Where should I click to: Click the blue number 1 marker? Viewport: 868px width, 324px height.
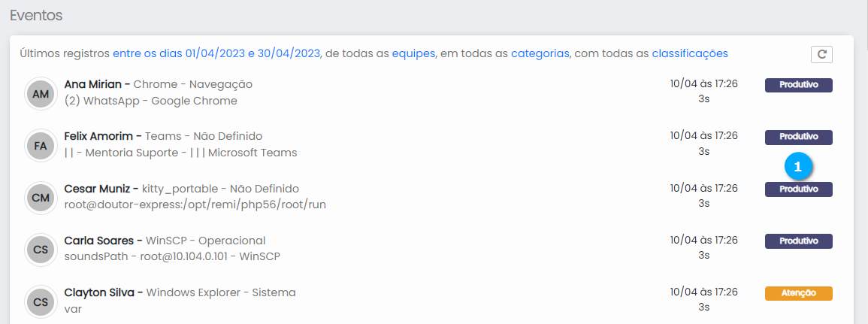click(798, 166)
